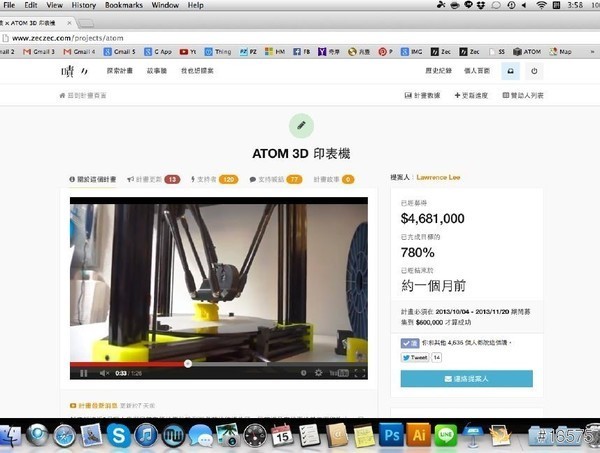Switch to 計畫故事 tab with badge 0
The width and height of the screenshot is (600, 453).
click(x=334, y=179)
